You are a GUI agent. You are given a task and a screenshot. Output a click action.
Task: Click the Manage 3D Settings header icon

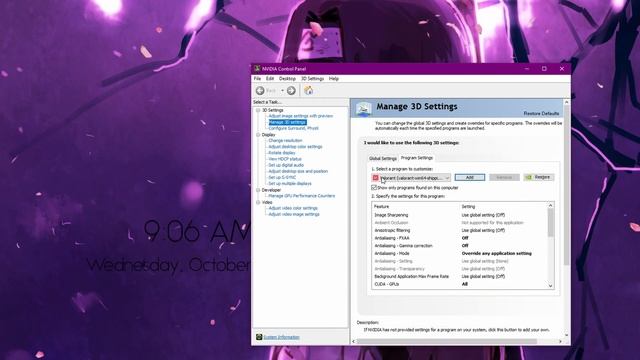(363, 109)
